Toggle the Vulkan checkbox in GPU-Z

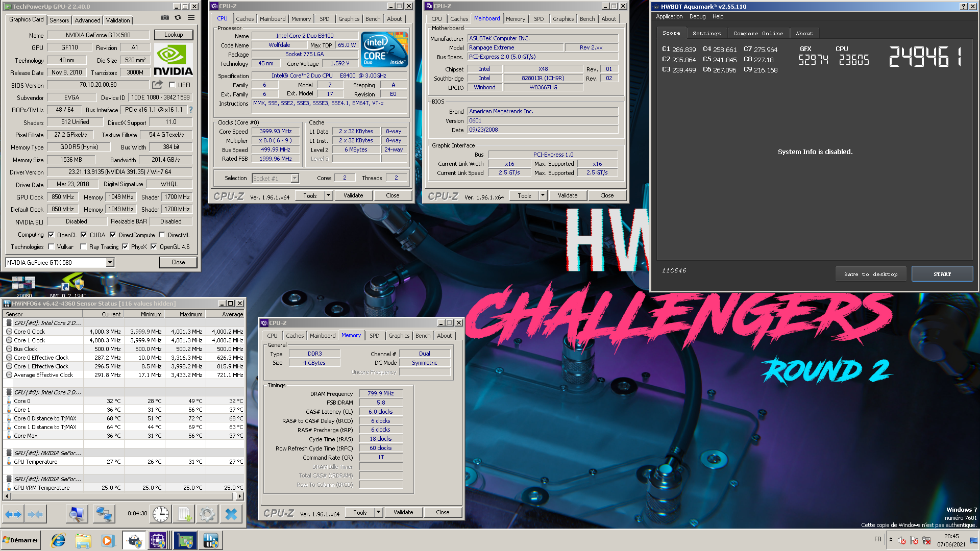tap(51, 247)
